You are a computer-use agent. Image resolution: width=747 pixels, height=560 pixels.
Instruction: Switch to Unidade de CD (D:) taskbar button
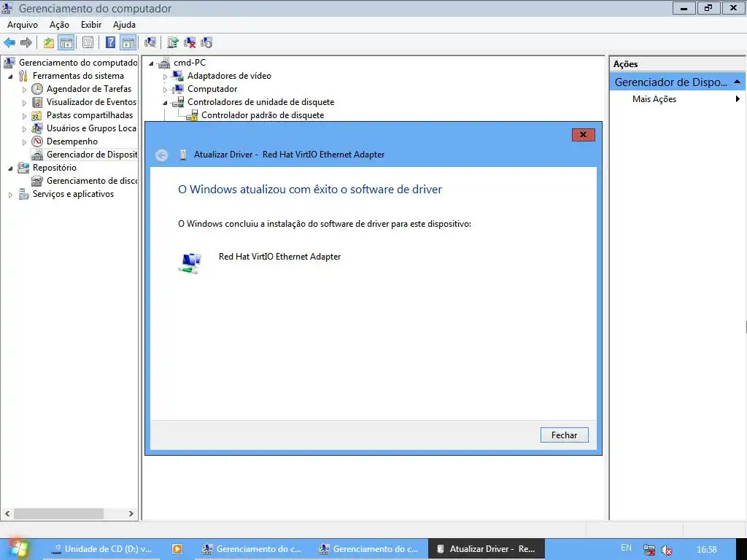[101, 549]
